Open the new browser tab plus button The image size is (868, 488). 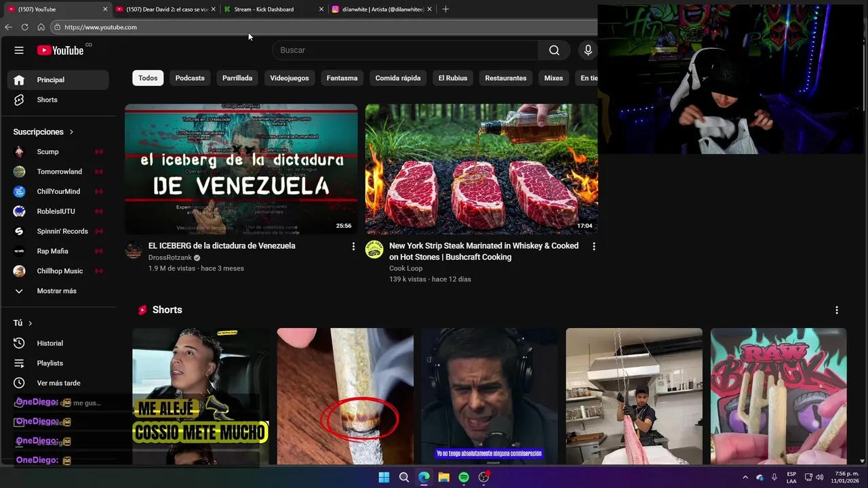[x=446, y=9]
